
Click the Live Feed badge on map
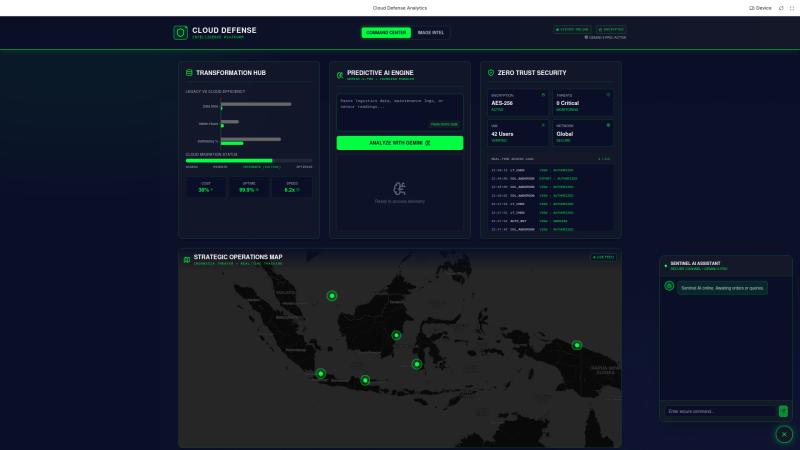click(x=604, y=257)
